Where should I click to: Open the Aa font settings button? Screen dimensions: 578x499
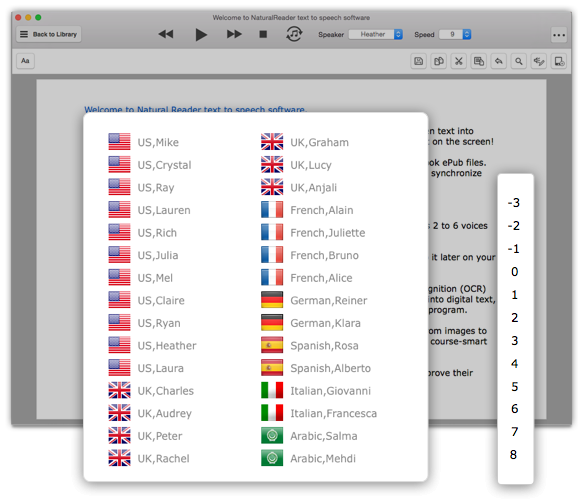25,61
